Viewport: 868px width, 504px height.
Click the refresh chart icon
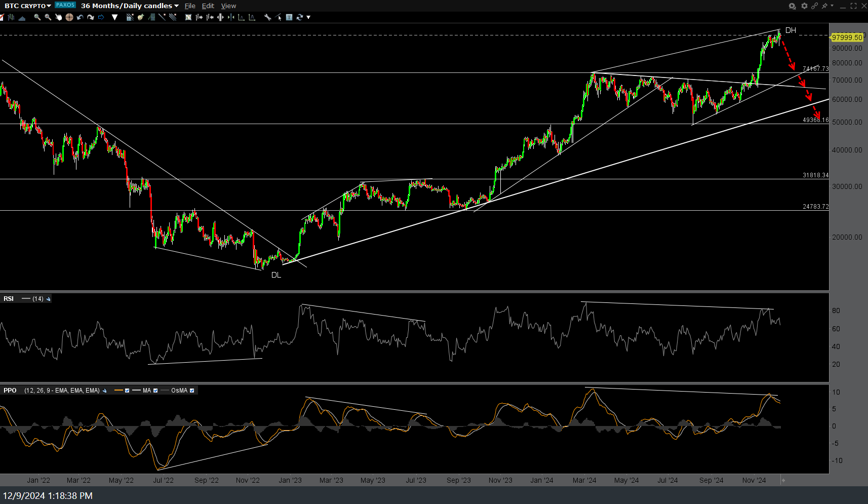pos(300,17)
